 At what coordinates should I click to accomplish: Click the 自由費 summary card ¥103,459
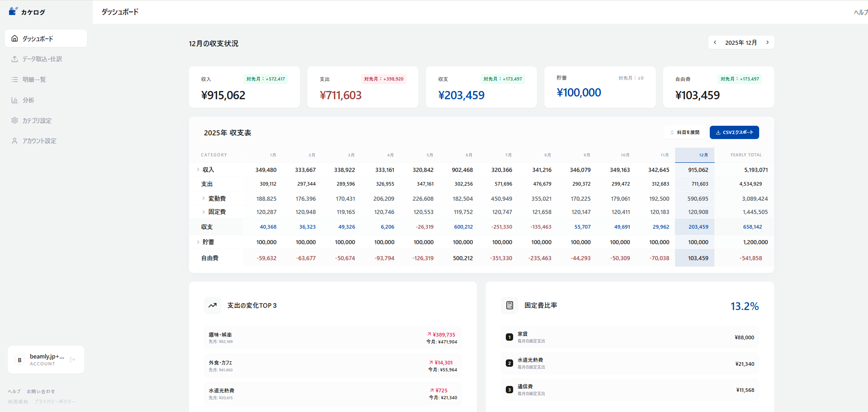click(x=718, y=87)
